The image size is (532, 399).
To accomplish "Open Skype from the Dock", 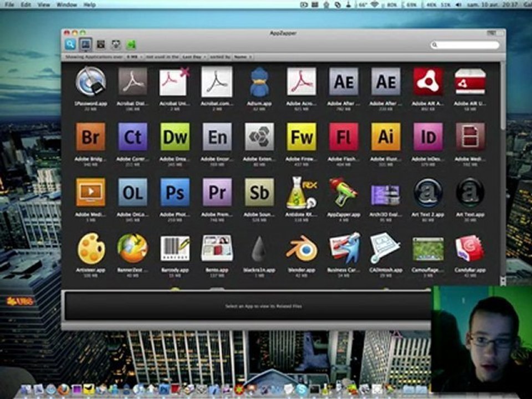I will tap(301, 390).
